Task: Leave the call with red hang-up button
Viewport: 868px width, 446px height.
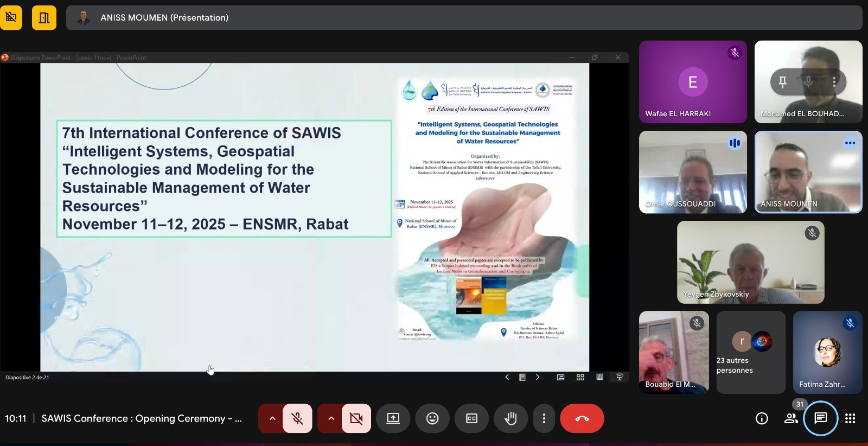Action: coord(582,418)
